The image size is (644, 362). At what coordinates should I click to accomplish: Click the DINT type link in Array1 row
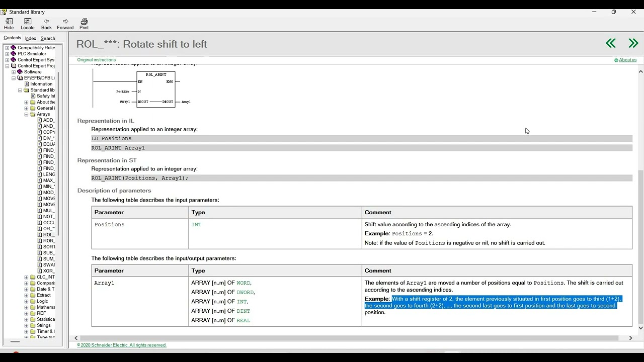tap(244, 311)
